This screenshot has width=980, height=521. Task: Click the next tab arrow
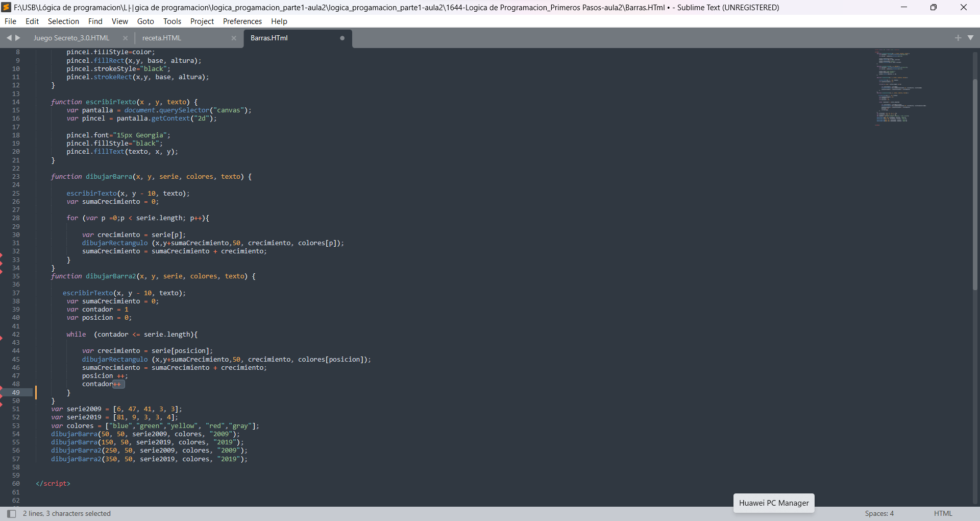pyautogui.click(x=18, y=38)
